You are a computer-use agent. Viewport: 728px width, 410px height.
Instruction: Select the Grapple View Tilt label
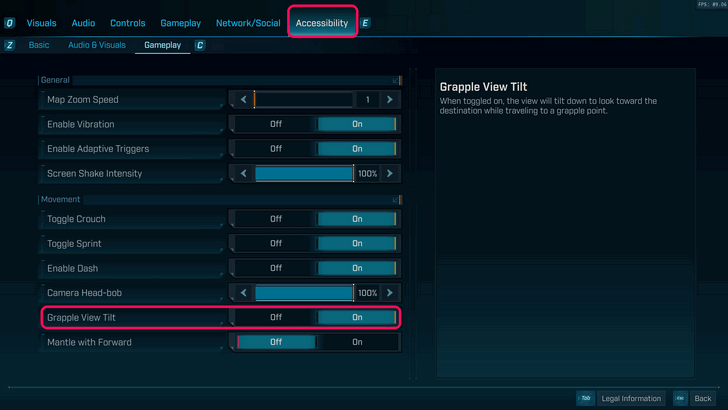(x=81, y=317)
